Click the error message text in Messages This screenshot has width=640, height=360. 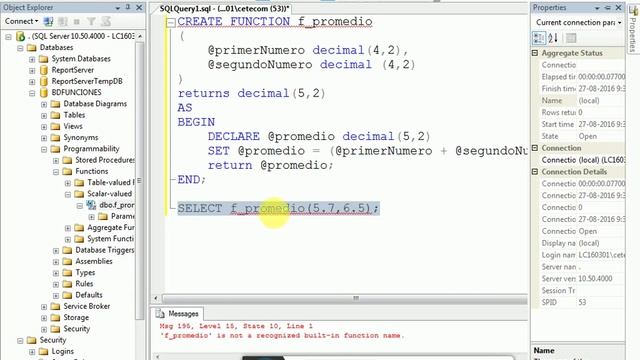[x=282, y=336]
